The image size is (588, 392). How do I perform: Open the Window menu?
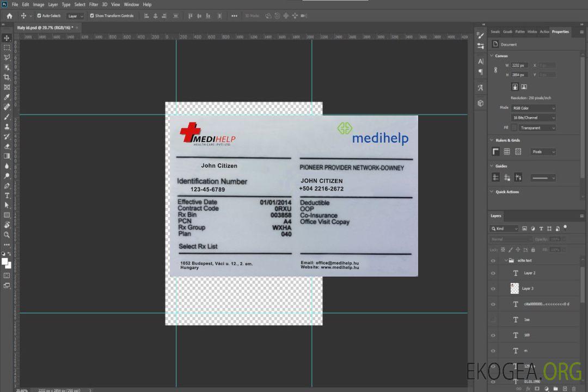pos(131,4)
